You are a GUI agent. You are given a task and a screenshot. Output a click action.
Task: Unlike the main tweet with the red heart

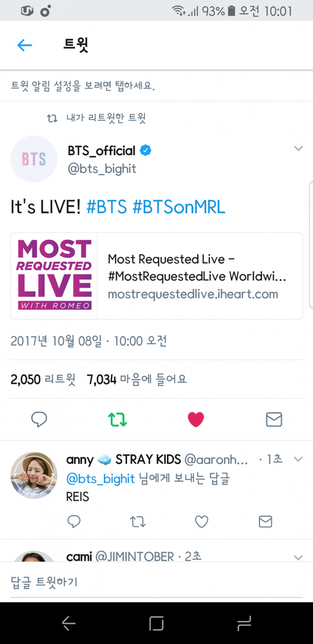pos(196,420)
